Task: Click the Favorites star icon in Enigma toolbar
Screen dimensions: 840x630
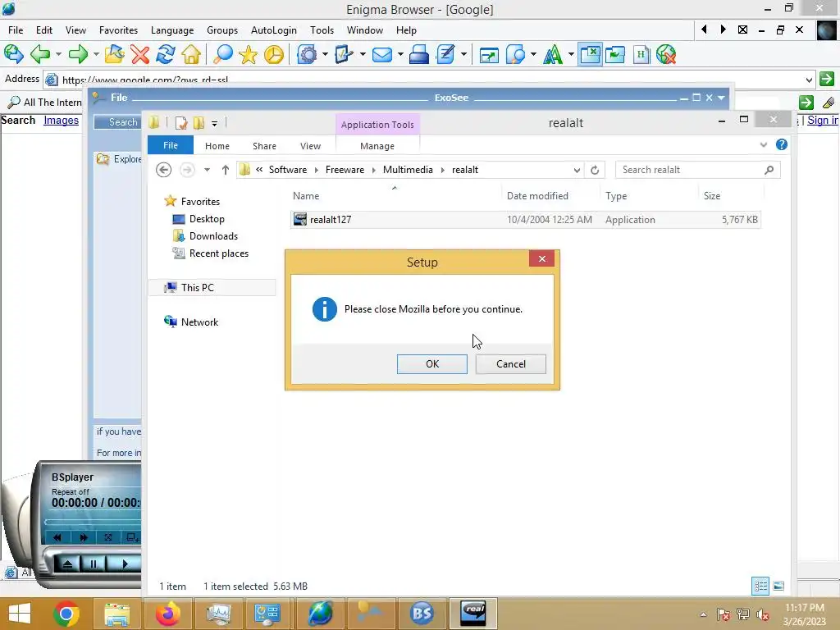Action: coord(248,54)
